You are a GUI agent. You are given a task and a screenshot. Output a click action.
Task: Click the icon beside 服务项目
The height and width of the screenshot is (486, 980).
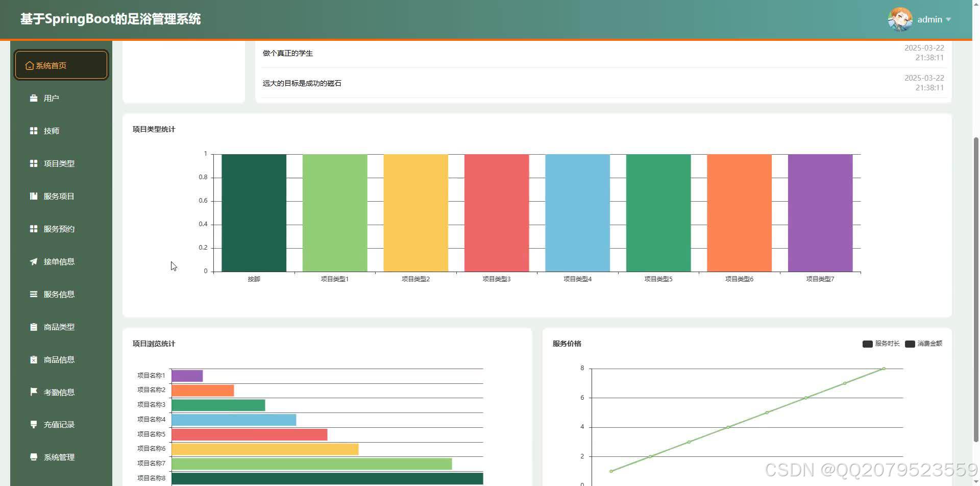tap(34, 196)
